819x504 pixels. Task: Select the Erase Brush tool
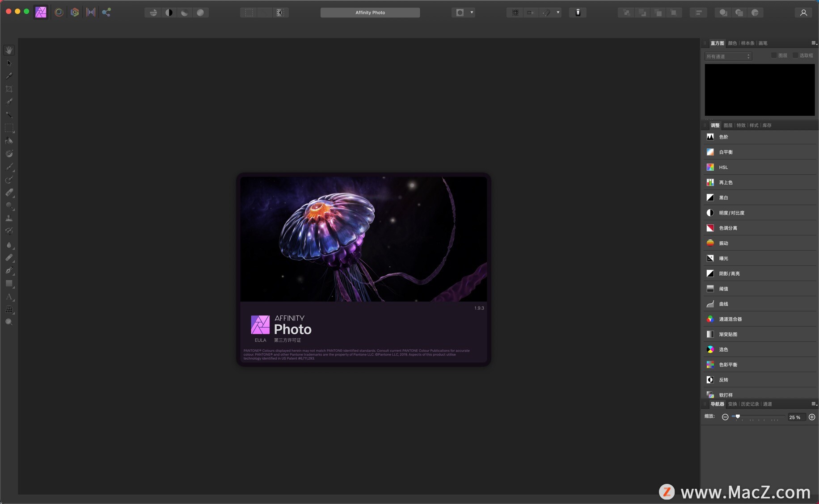tap(9, 193)
